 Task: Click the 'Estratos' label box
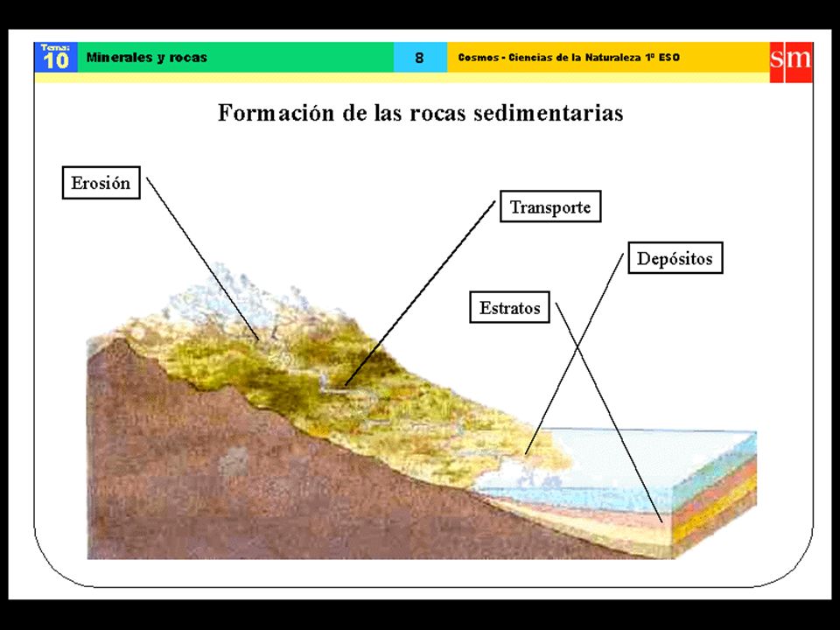(509, 307)
